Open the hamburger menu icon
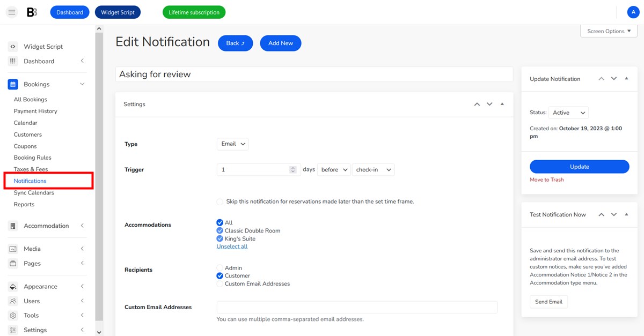This screenshot has width=644, height=336. pos(12,12)
